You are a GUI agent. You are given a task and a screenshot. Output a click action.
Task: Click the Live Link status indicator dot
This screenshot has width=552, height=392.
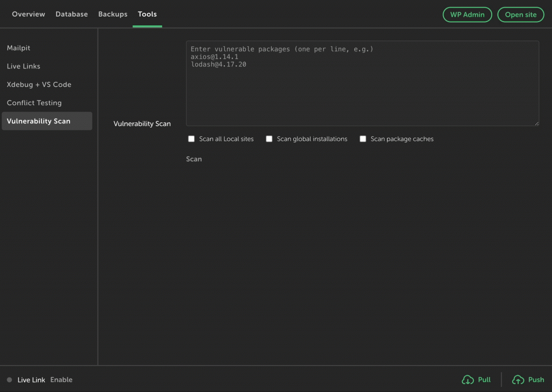tap(9, 380)
